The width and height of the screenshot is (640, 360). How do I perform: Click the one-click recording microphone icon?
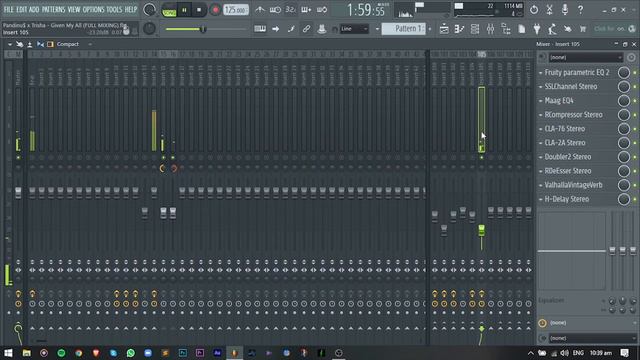coord(565,9)
